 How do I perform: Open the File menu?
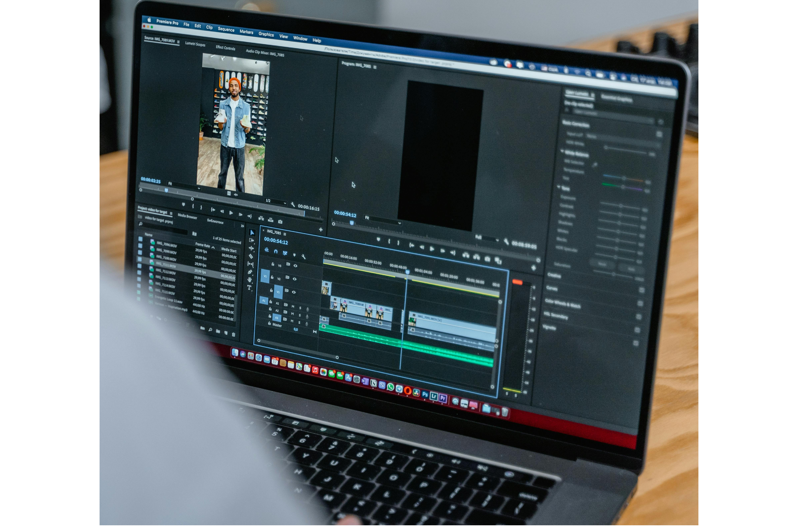pyautogui.click(x=186, y=25)
